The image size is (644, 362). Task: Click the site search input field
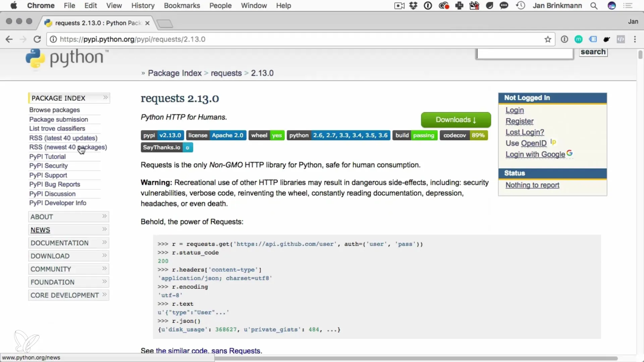[525, 54]
